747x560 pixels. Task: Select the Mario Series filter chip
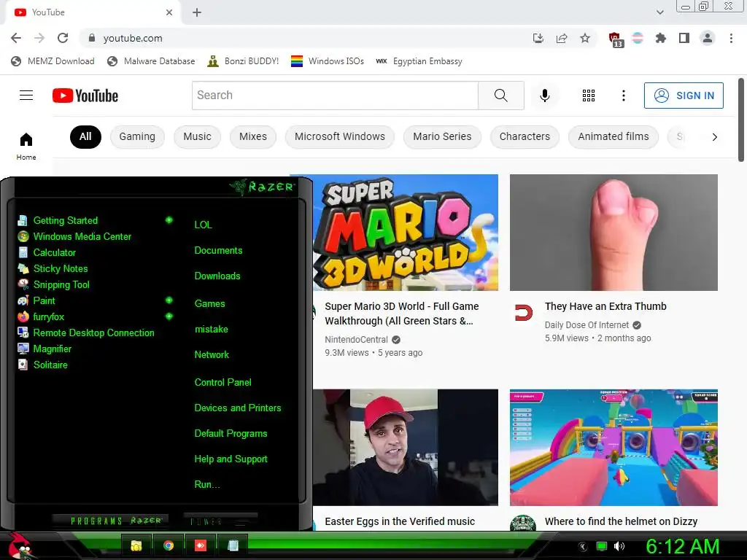[442, 136]
